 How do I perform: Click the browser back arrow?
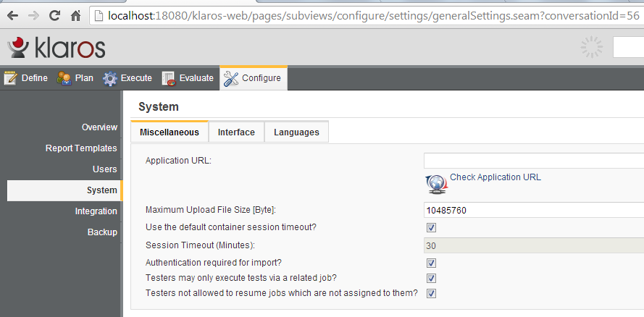click(x=13, y=14)
